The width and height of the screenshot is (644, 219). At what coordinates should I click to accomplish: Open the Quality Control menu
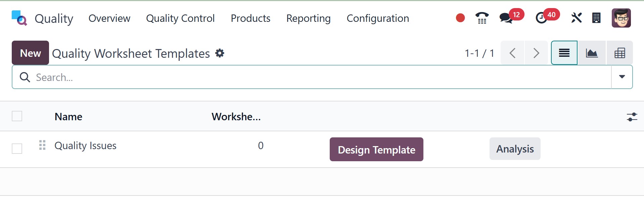(x=180, y=18)
